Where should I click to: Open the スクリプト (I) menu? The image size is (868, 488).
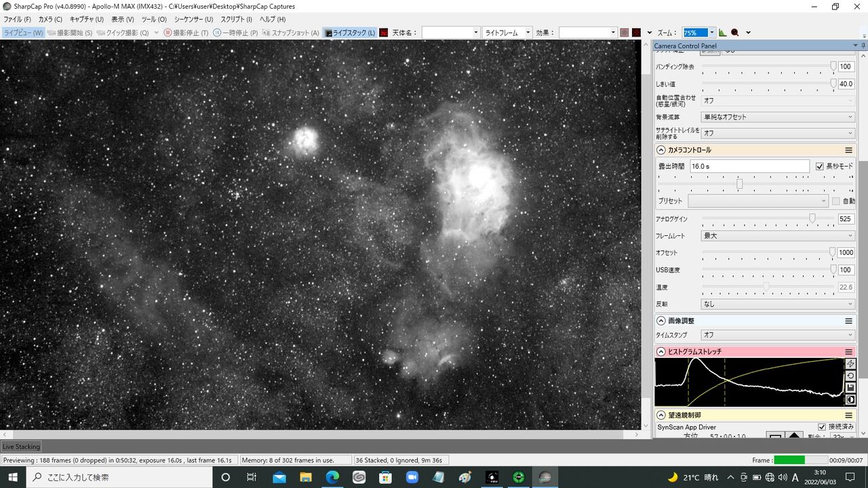pos(236,19)
